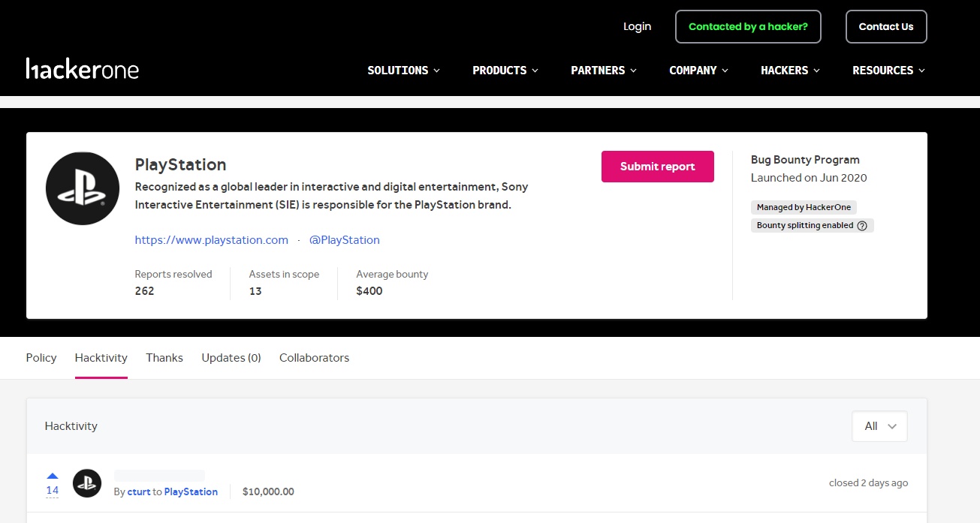Click the Contact Us button

coord(886,26)
